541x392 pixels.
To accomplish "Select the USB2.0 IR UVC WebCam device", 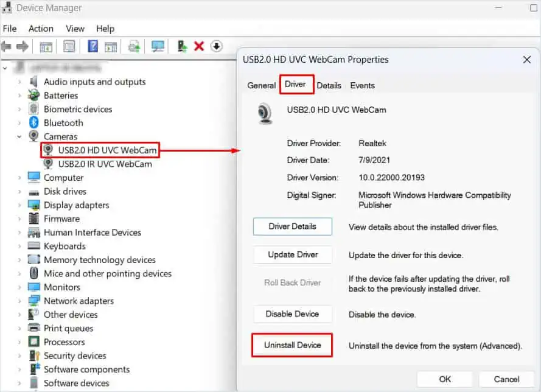I will (x=102, y=163).
